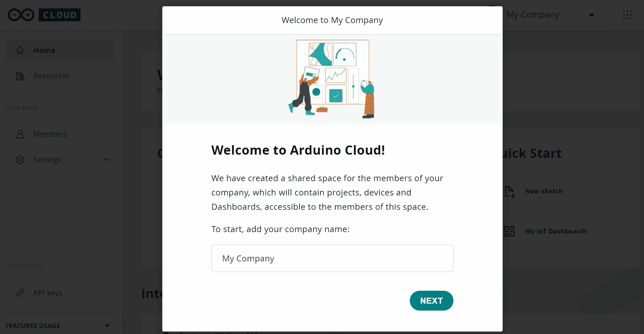Open the Members page
The image size is (644, 334).
tap(50, 134)
